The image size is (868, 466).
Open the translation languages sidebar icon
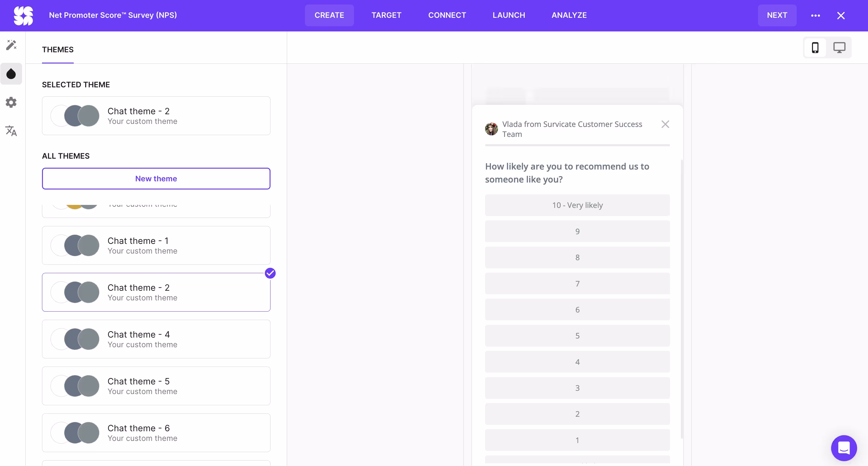tap(11, 131)
